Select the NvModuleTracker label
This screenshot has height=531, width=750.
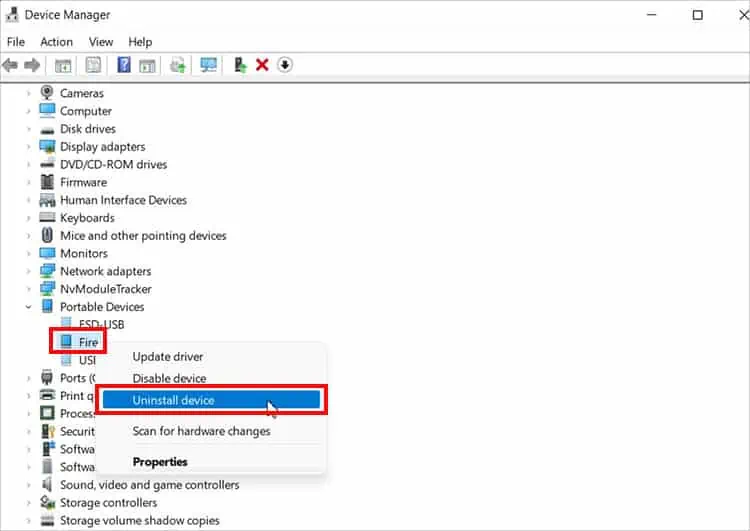coord(106,289)
